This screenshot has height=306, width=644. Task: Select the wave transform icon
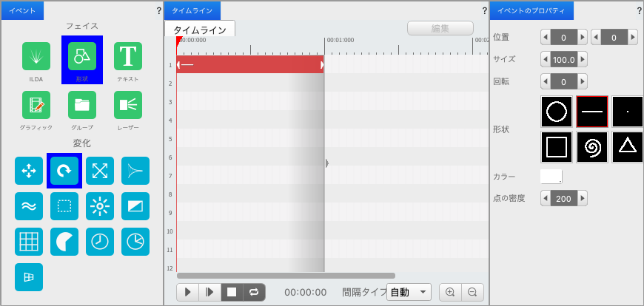coord(29,206)
